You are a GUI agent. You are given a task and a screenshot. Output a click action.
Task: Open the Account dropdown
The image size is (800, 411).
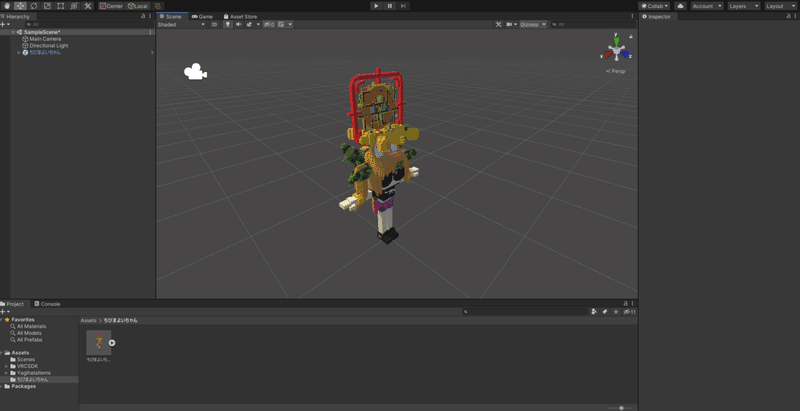click(707, 6)
